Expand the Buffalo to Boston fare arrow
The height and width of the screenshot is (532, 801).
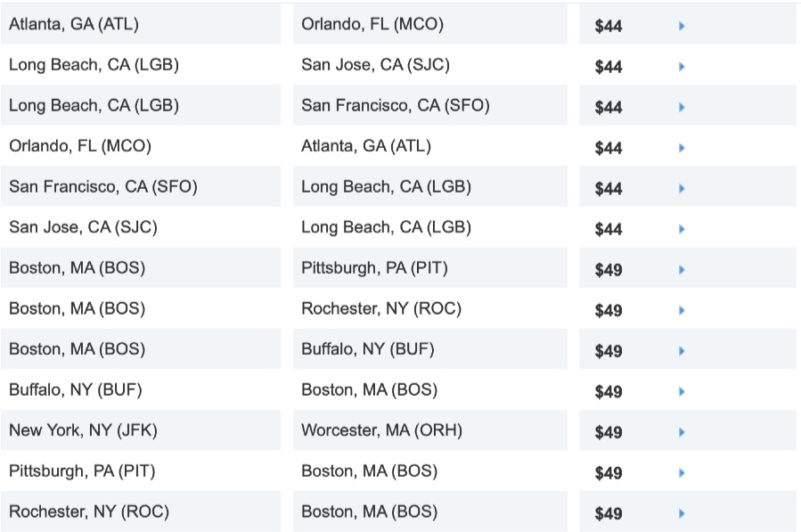(x=682, y=392)
